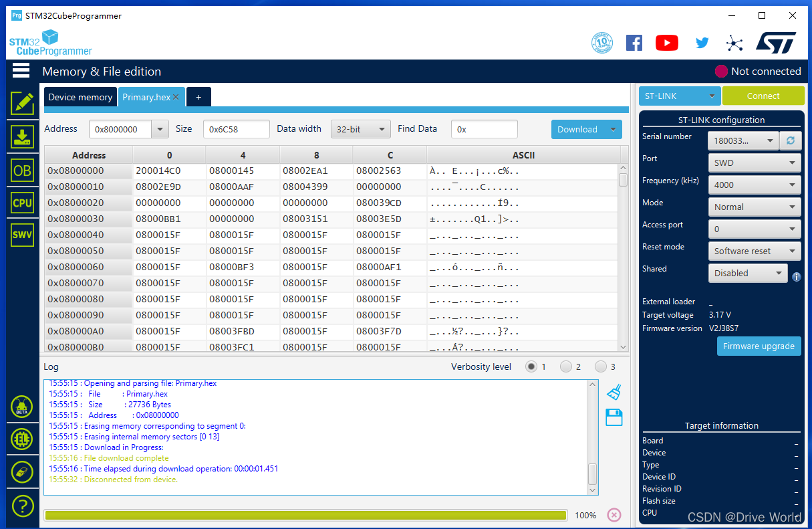
Task: Open the Mode Normal dropdown
Action: pyautogui.click(x=755, y=207)
